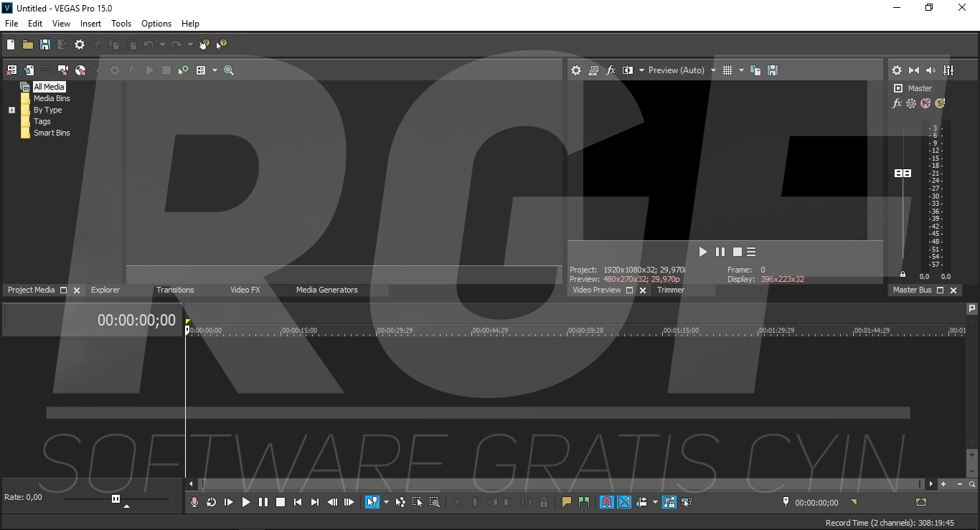The height and width of the screenshot is (530, 980).
Task: Toggle the Master fader lock icon
Action: tap(903, 275)
